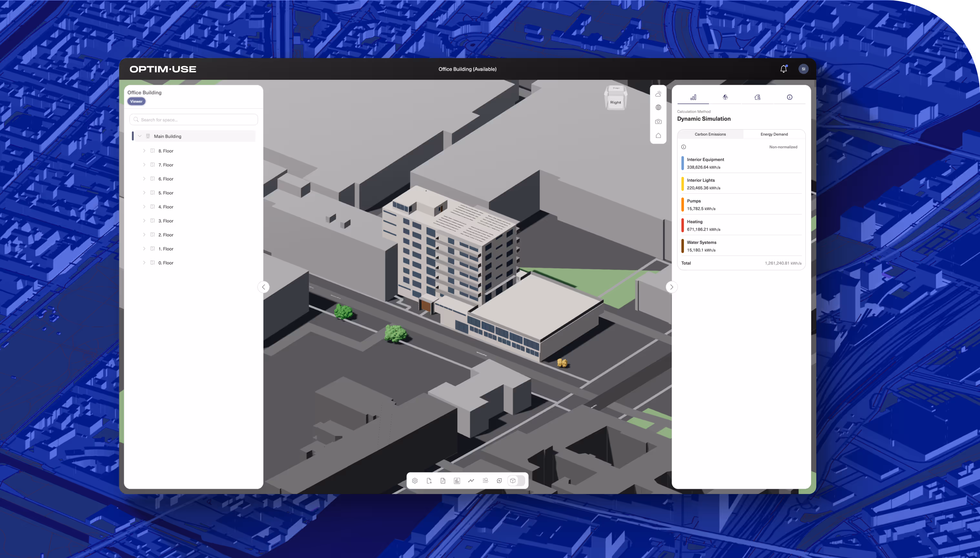Expand the 0. Floor tree item
This screenshot has height=558, width=980.
[144, 263]
